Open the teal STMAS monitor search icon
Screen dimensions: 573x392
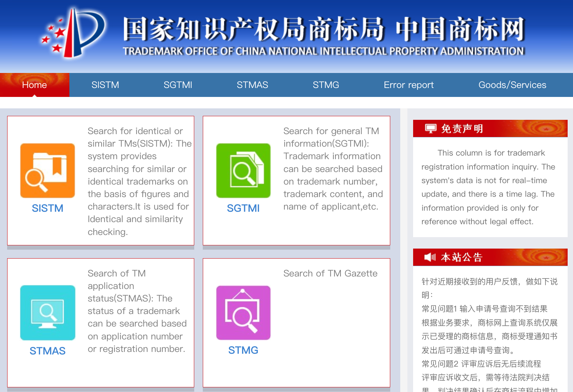pyautogui.click(x=48, y=313)
